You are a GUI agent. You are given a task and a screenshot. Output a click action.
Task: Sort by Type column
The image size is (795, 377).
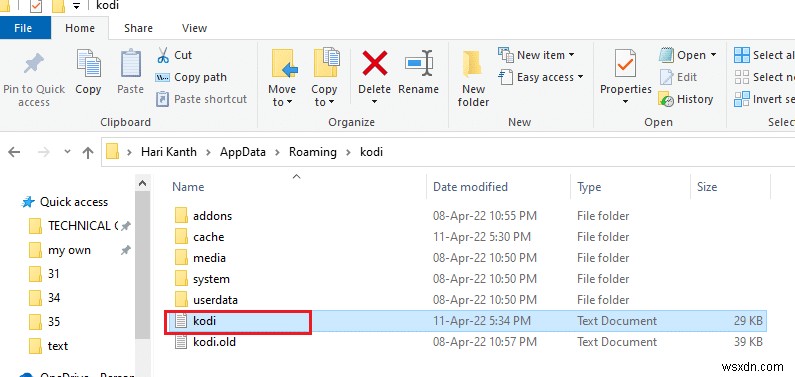(589, 187)
